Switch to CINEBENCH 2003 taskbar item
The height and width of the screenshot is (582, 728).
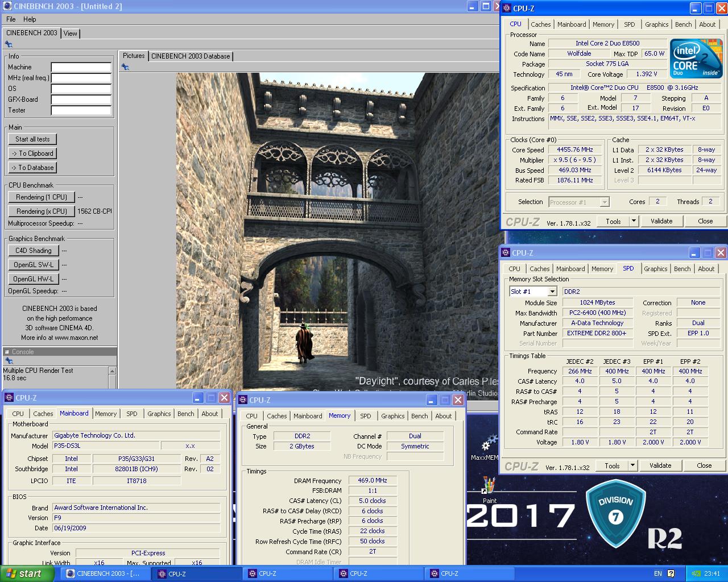pyautogui.click(x=105, y=573)
